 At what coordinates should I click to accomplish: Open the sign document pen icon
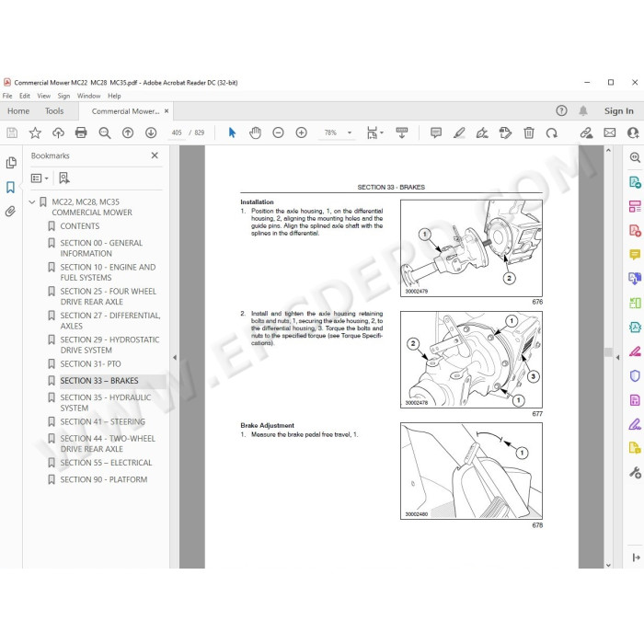pos(482,132)
